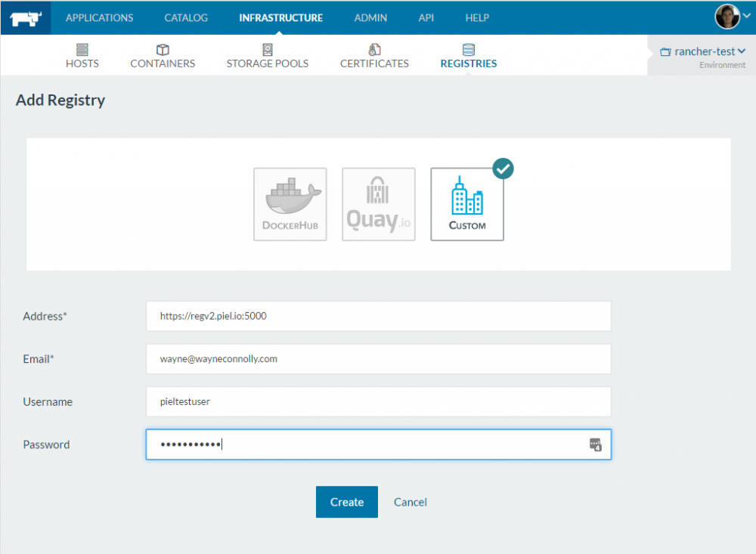The width and height of the screenshot is (756, 554).
Task: Click the Certificates lock icon
Action: point(374,49)
